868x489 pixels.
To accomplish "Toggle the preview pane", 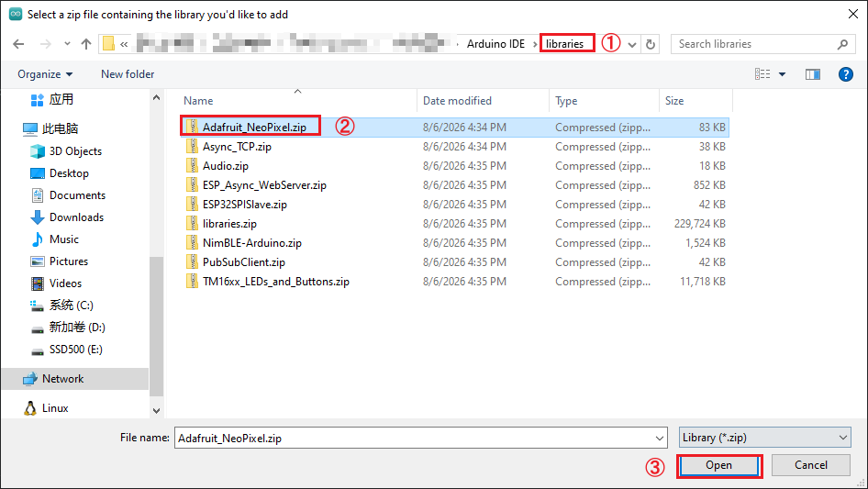I will (813, 74).
